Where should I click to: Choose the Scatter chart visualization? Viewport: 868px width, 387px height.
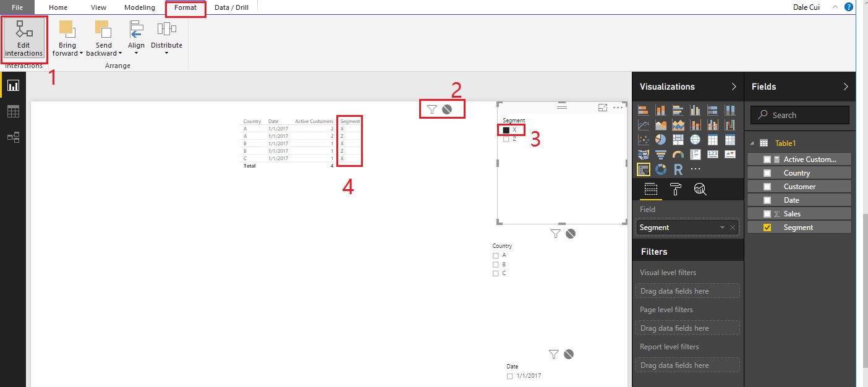pyautogui.click(x=643, y=139)
